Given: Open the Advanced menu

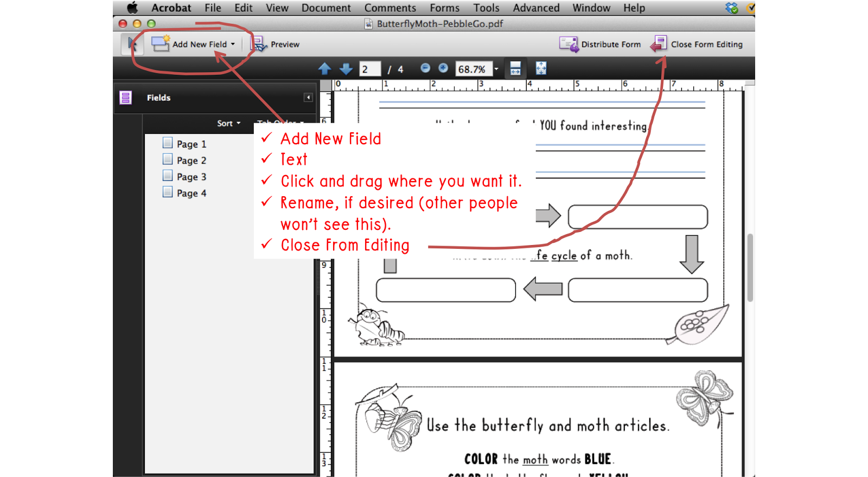Looking at the screenshot, I should tap(536, 8).
